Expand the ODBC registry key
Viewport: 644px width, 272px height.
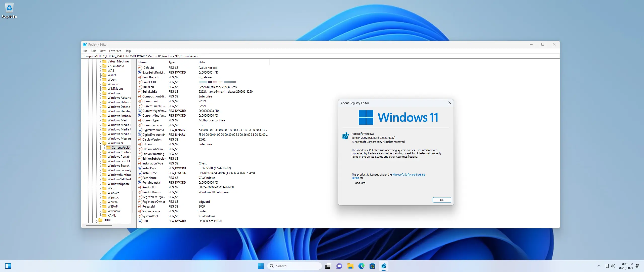click(96, 220)
